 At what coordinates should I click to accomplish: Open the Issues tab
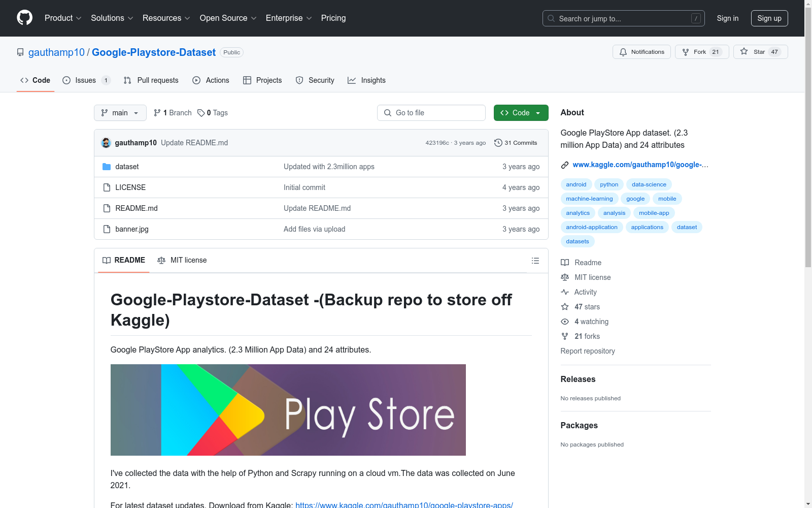click(x=86, y=80)
